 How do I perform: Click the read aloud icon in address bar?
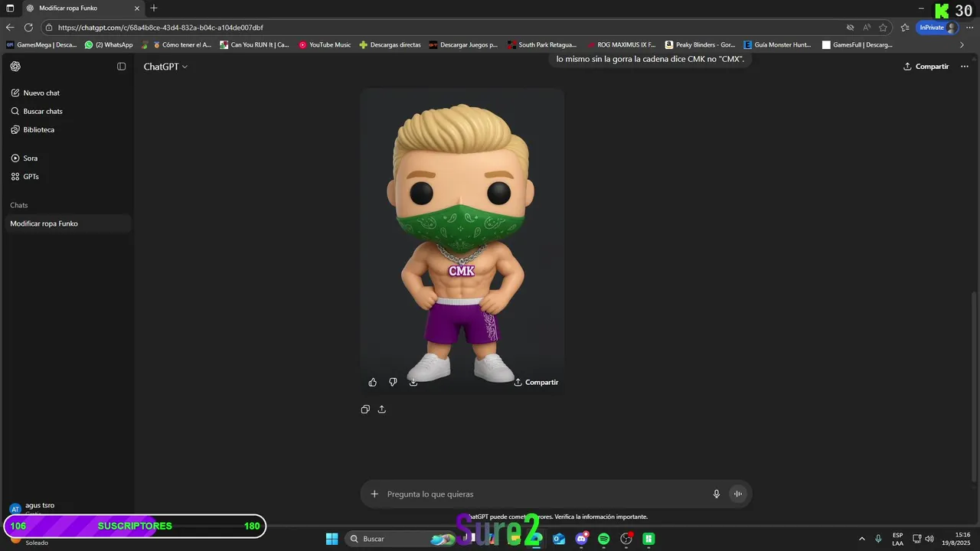point(867,28)
